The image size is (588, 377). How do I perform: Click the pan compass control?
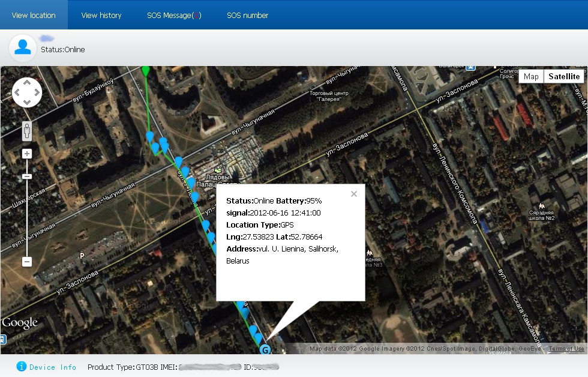[27, 91]
